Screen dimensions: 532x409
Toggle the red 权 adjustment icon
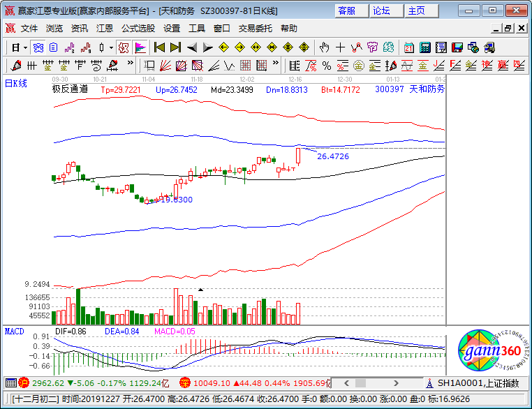[x=124, y=48]
